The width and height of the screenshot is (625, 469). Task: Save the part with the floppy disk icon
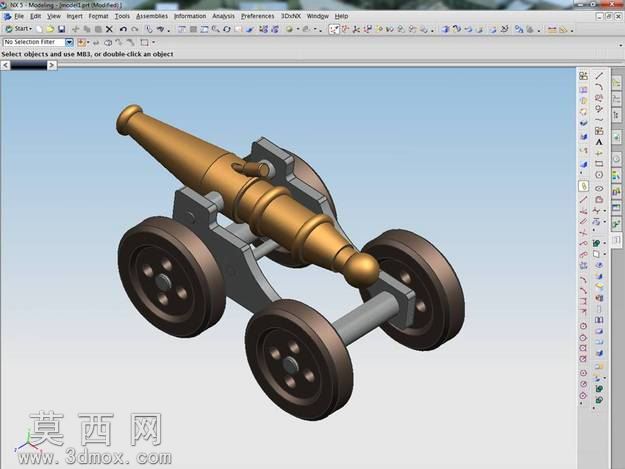61,29
